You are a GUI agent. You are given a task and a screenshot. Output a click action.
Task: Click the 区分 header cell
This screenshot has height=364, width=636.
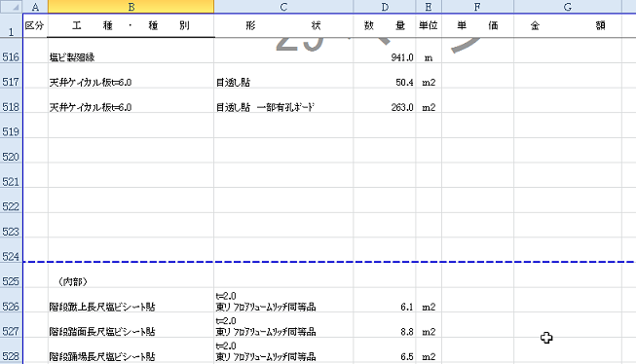[35, 26]
